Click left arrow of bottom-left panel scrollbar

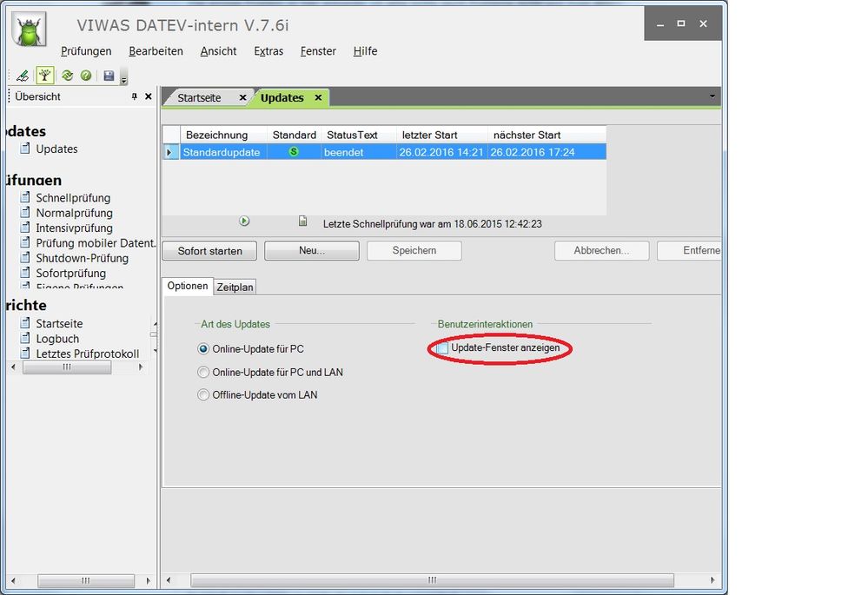tap(13, 580)
